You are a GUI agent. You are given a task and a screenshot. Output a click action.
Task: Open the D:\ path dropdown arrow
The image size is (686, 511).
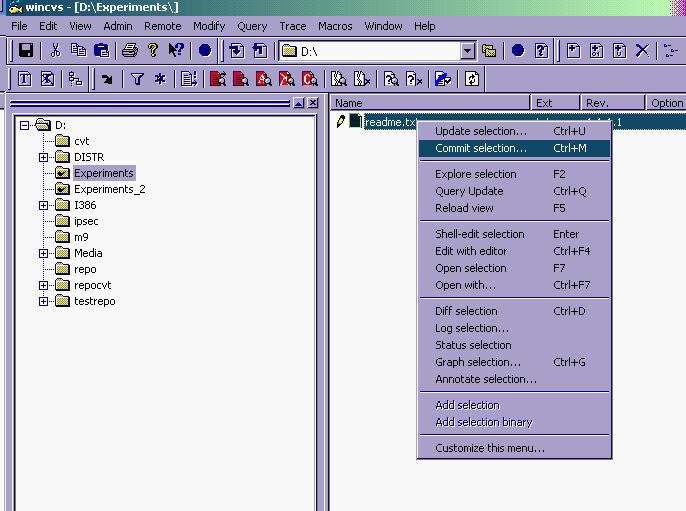tap(467, 50)
